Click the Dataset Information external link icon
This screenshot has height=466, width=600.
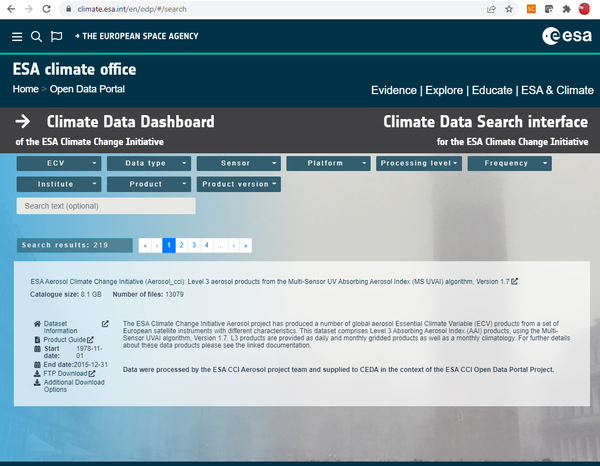(105, 324)
